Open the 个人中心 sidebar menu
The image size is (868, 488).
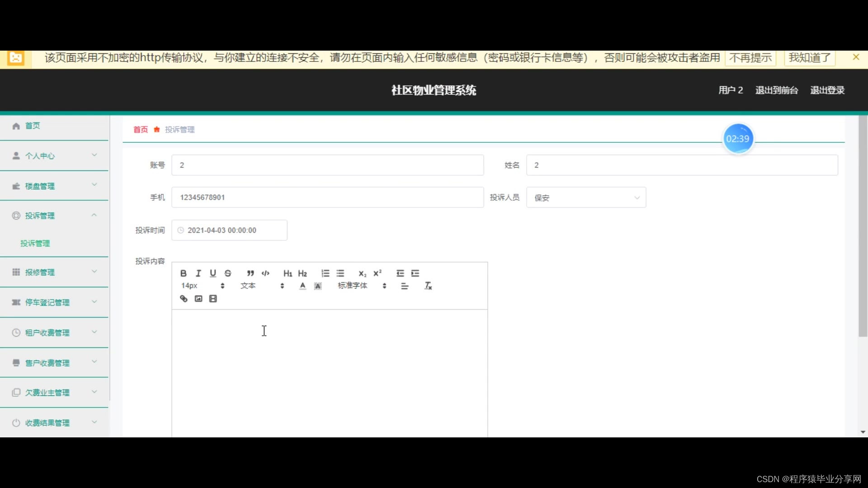(54, 156)
